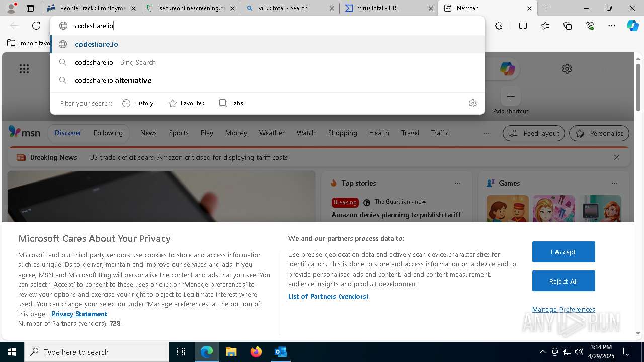The height and width of the screenshot is (362, 644).
Task: Open the Discover feed tab
Action: [x=68, y=133]
